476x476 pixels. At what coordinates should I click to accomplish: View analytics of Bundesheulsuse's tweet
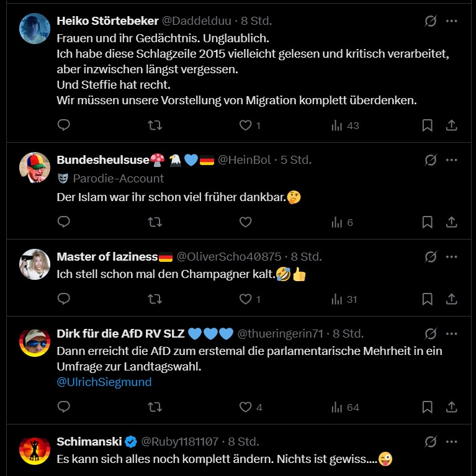(342, 222)
